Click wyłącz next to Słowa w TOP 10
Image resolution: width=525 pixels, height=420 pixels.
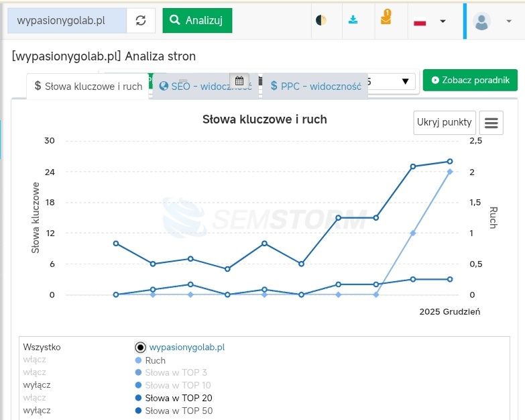pos(37,385)
